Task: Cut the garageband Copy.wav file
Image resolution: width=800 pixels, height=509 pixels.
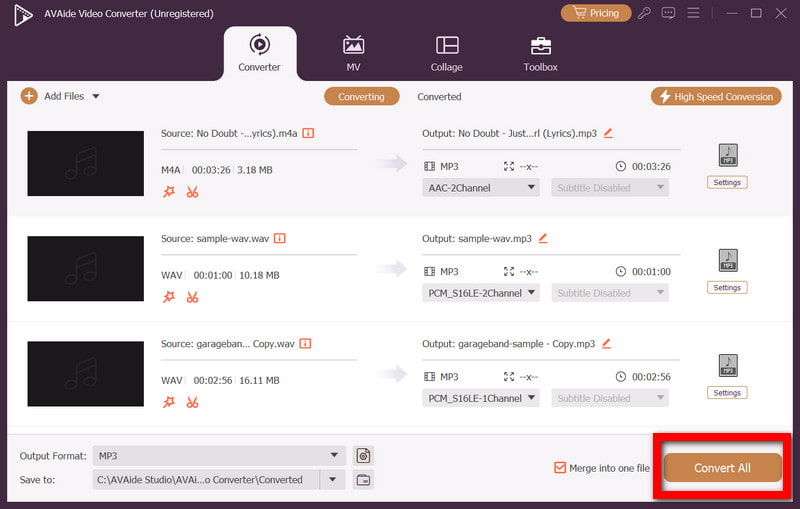Action: 192,402
